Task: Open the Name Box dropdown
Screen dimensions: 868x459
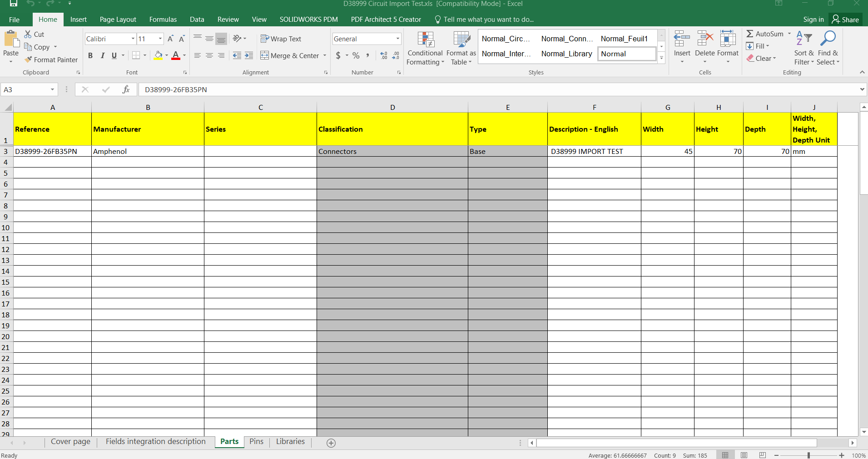Action: coord(52,89)
